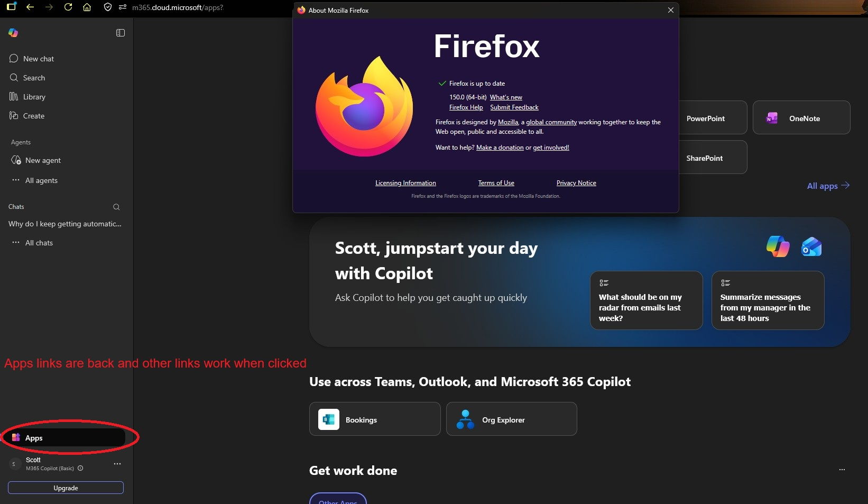The image size is (868, 504).
Task: Follow the Mozilla link
Action: [x=508, y=122]
